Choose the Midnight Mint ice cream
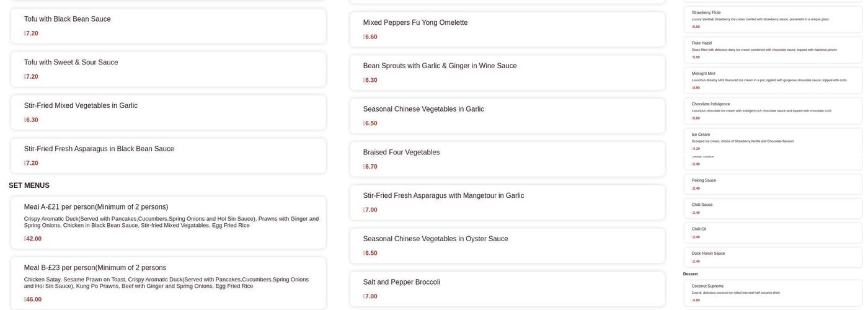Image resolution: width=868 pixels, height=310 pixels. tap(773, 81)
